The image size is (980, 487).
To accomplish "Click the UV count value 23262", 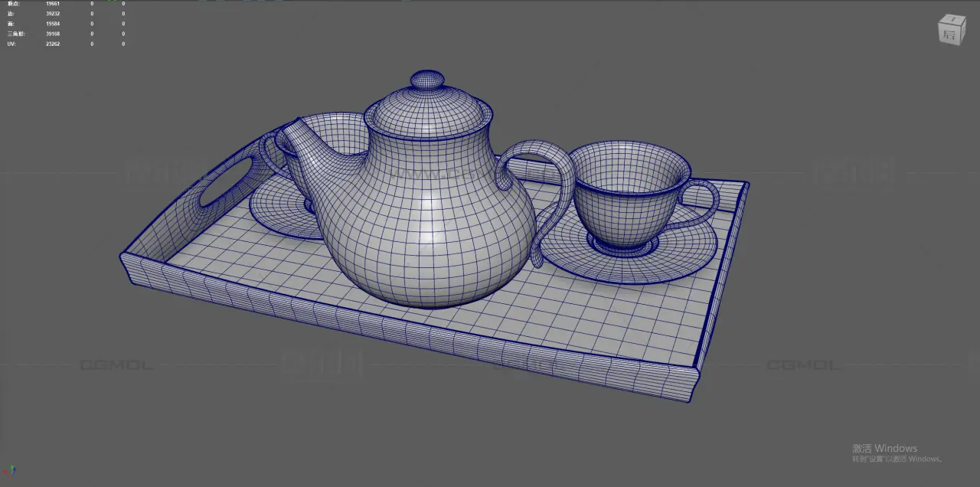I will (53, 44).
